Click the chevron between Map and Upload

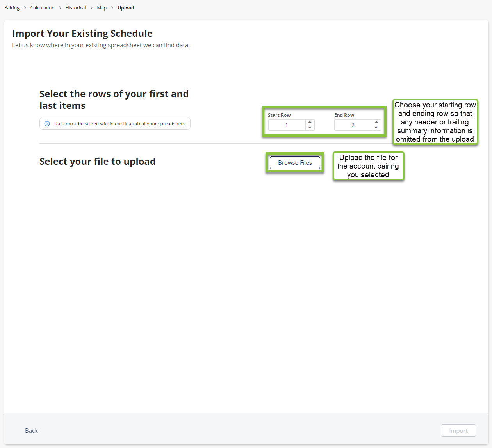pyautogui.click(x=112, y=8)
